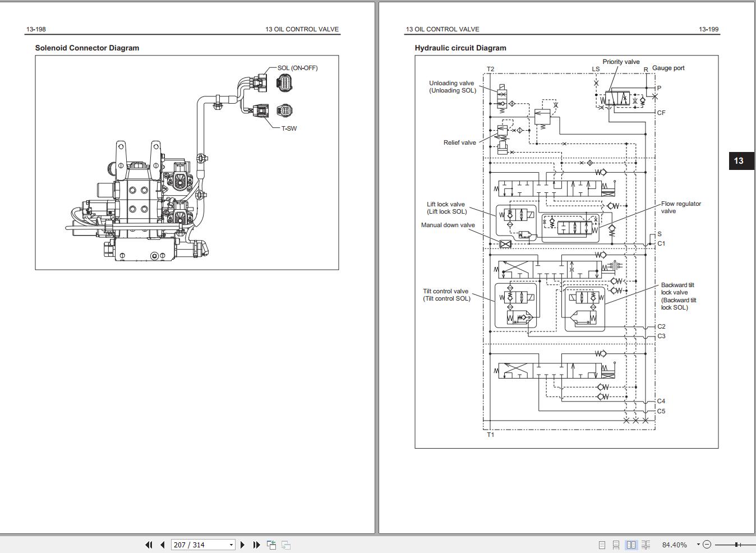This screenshot has width=756, height=553.
Task: Click the page number 13-199 header
Action: pos(708,29)
